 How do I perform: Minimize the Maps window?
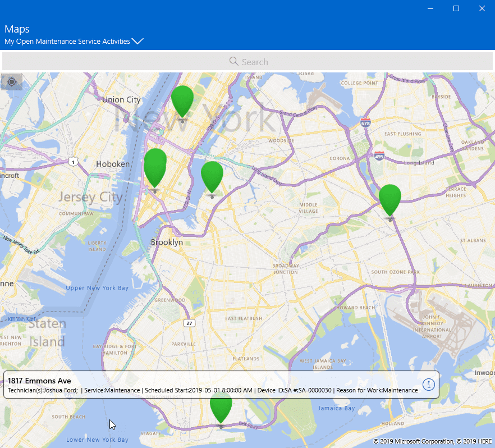pos(430,8)
